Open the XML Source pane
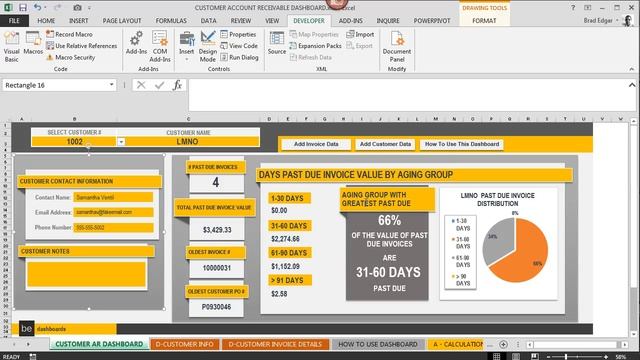 (x=277, y=43)
